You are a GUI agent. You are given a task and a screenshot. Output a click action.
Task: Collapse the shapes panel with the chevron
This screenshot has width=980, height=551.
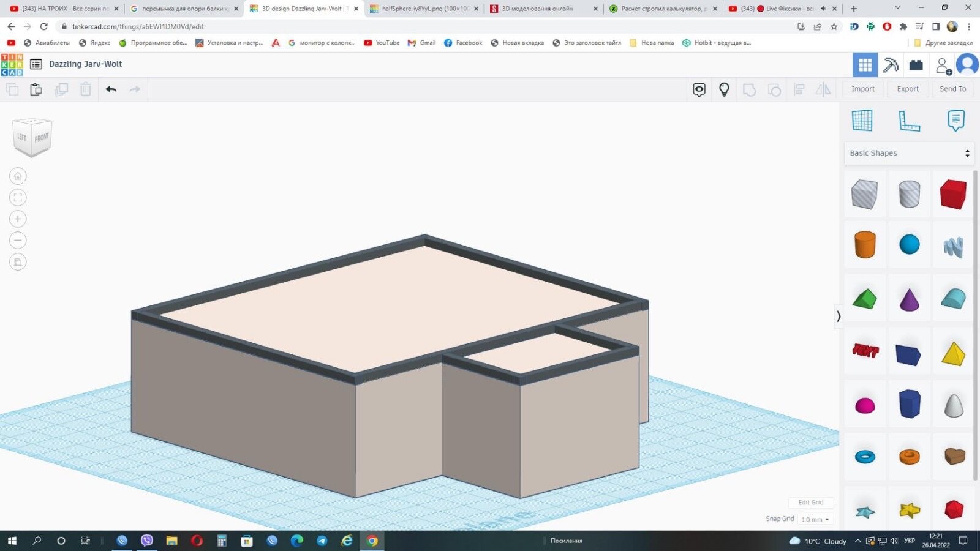click(839, 316)
